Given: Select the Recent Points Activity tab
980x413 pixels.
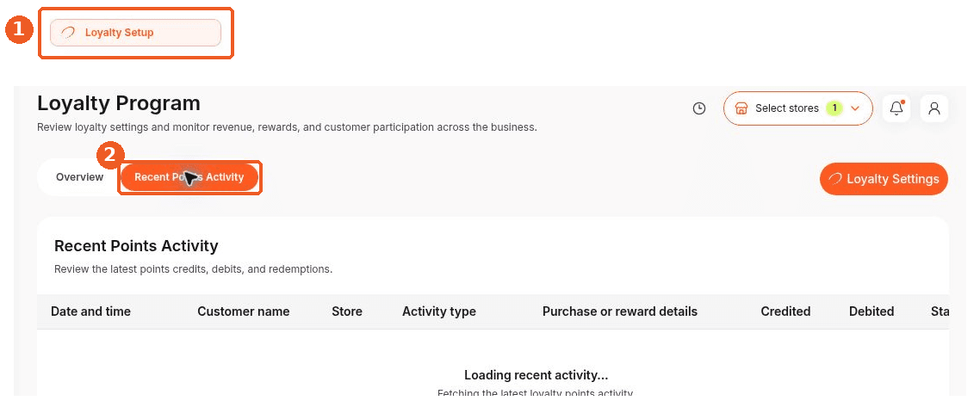Looking at the screenshot, I should coord(189,177).
